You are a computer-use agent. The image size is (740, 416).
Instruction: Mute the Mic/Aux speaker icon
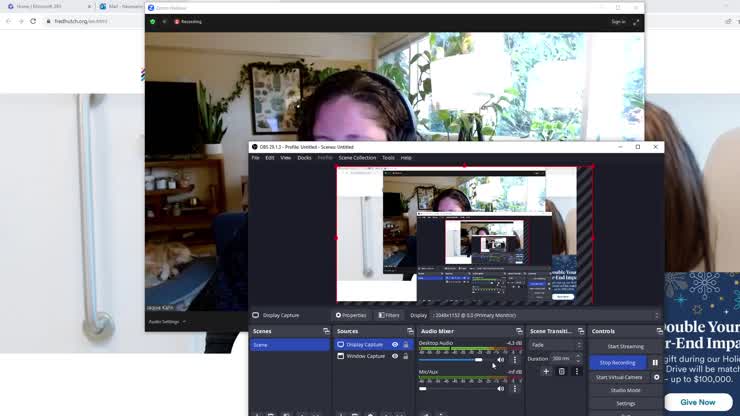click(501, 388)
